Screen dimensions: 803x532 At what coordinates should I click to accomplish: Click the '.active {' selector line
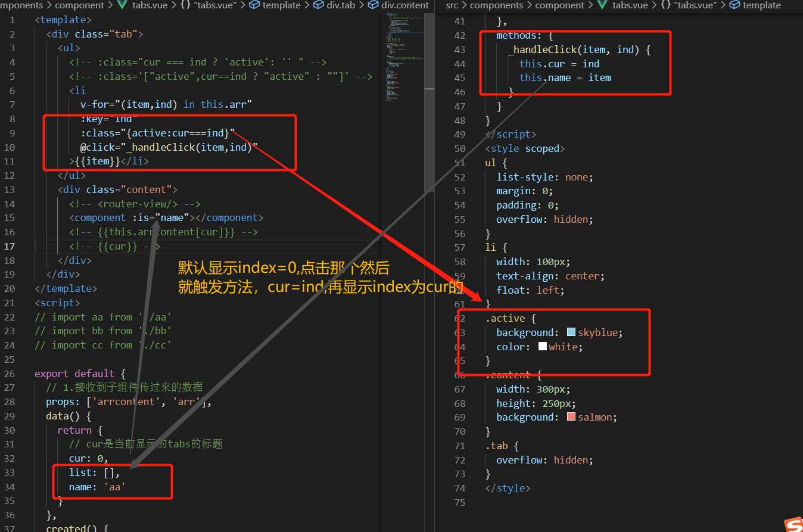coord(511,318)
